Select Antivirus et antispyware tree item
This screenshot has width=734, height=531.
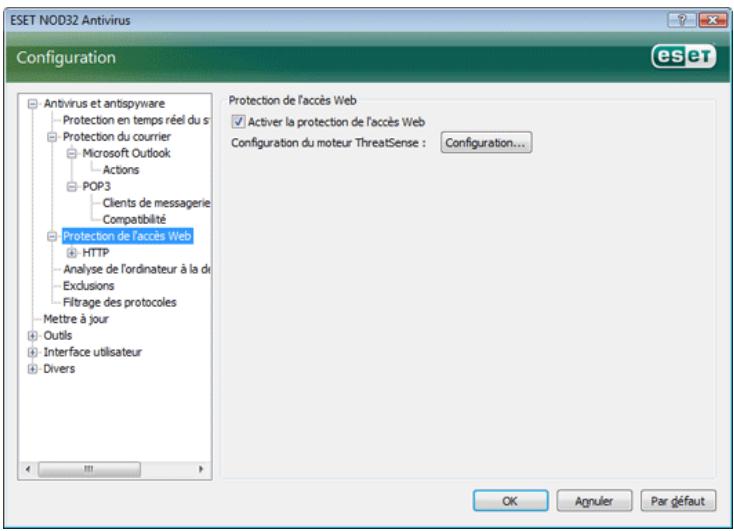tap(104, 103)
